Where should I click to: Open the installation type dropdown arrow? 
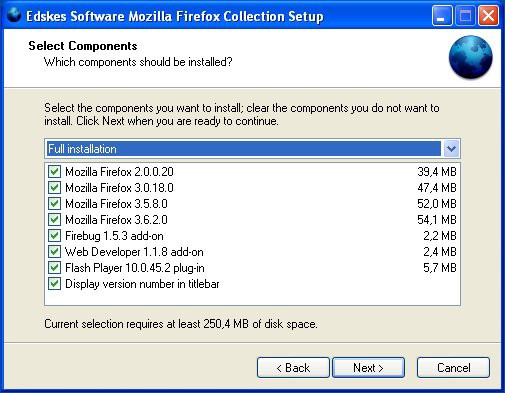coord(451,149)
